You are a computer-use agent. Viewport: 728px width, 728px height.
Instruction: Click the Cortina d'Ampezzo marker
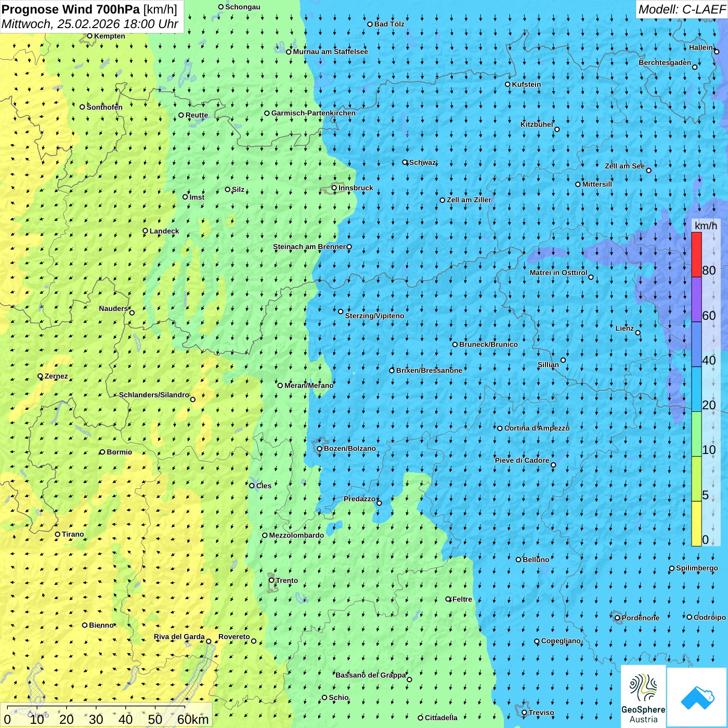500,428
